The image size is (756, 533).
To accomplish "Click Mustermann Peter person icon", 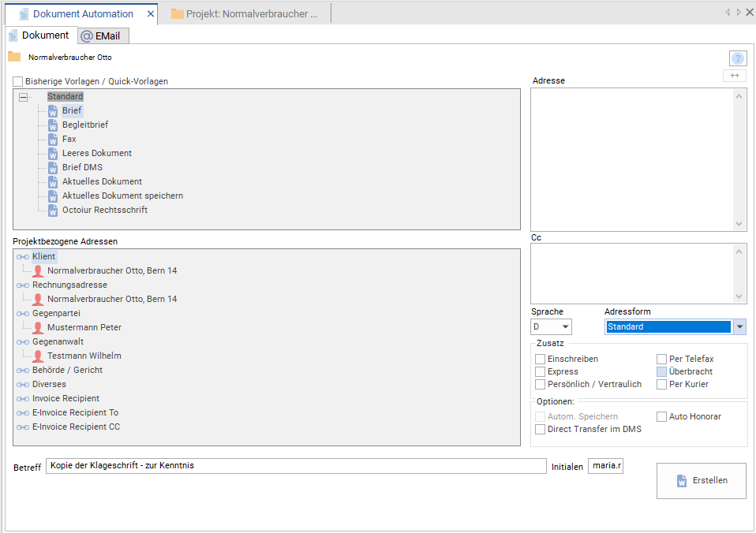I will point(38,327).
